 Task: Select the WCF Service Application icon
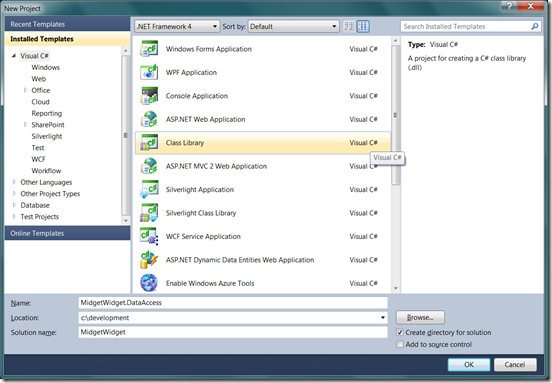(x=149, y=236)
